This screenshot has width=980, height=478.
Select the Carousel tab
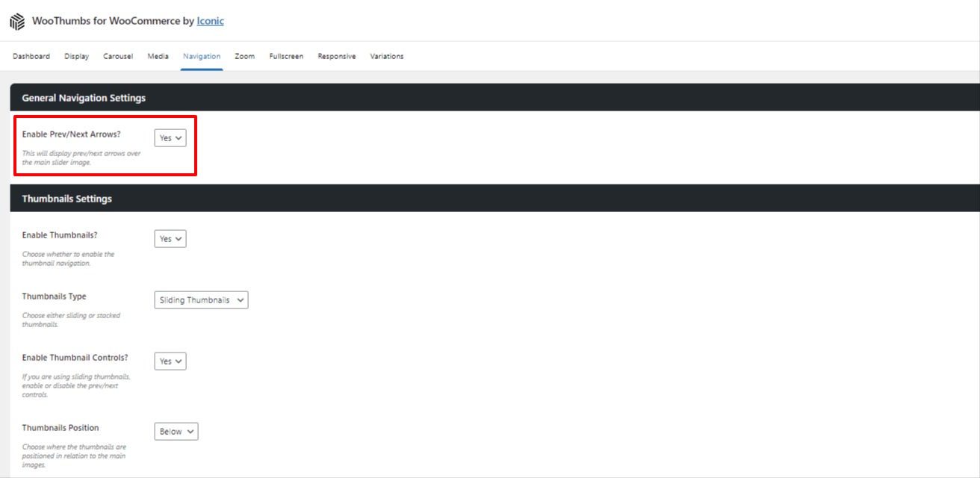coord(118,56)
